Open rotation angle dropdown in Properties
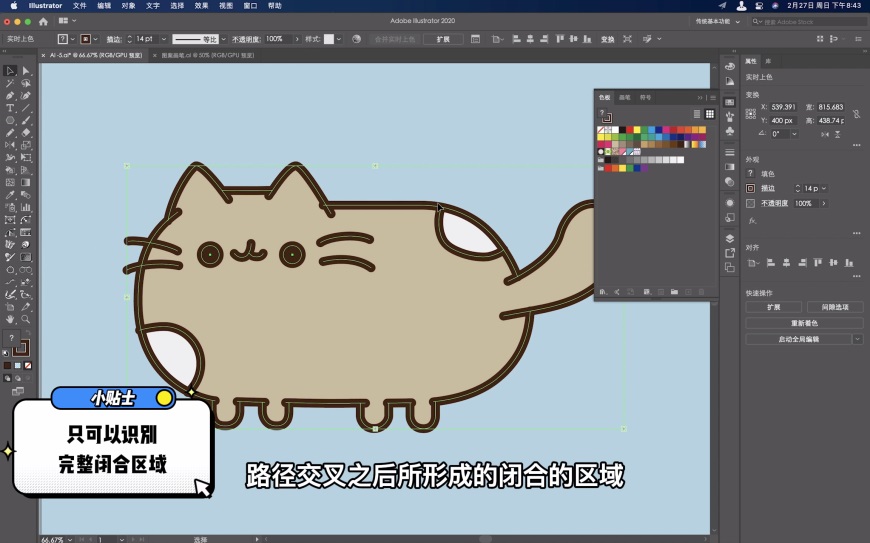The height and width of the screenshot is (543, 870). pyautogui.click(x=795, y=134)
